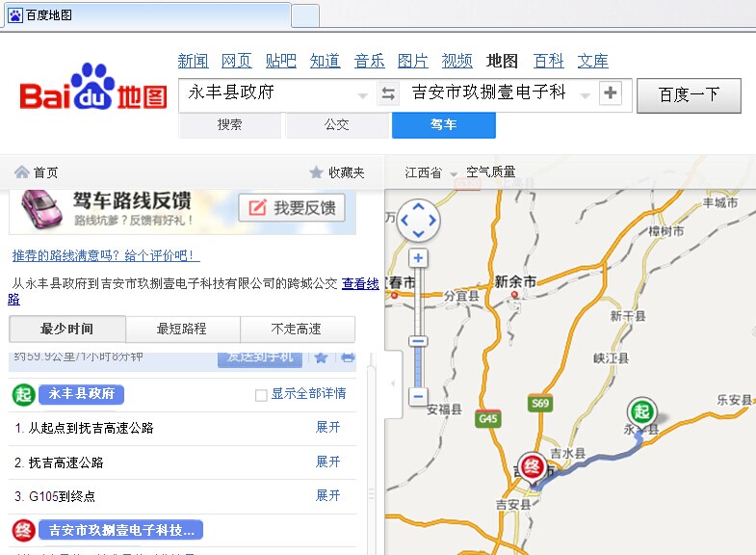This screenshot has width=756, height=555.
Task: Open start field 永丰县政府 dropdown arrow
Action: point(362,94)
